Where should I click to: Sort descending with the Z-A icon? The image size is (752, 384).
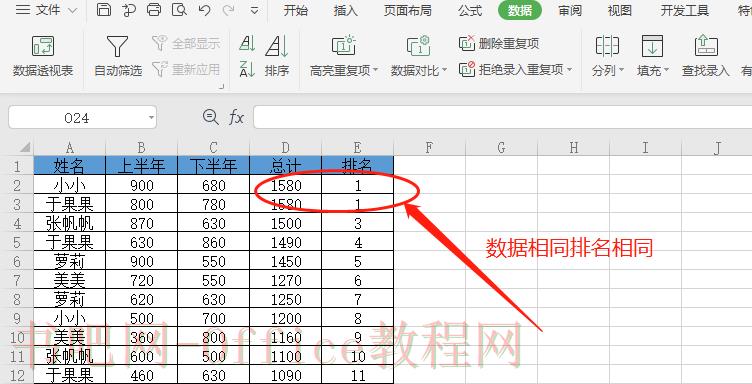247,70
